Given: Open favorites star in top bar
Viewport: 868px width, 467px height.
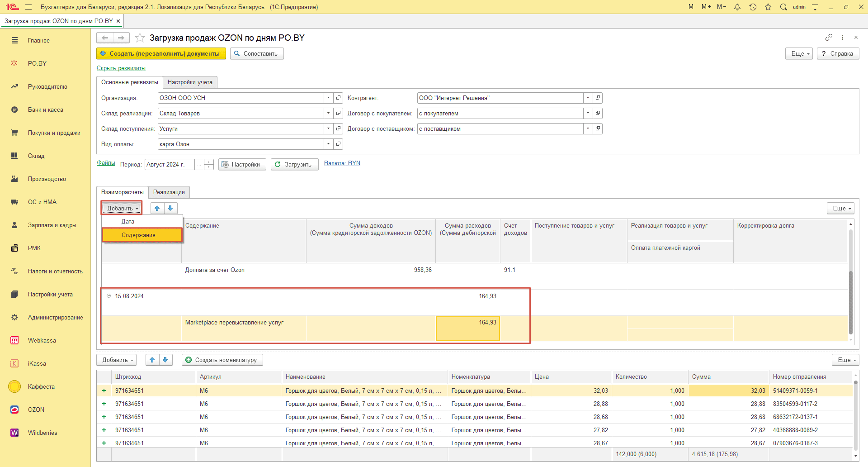Looking at the screenshot, I should 768,7.
